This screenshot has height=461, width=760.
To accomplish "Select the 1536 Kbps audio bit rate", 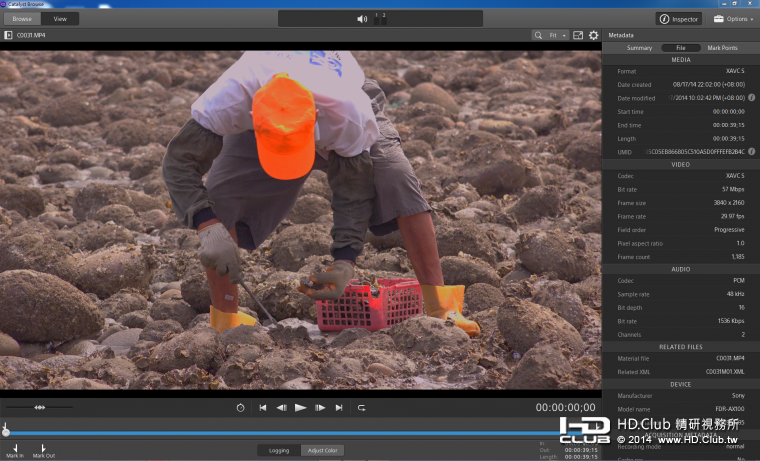I will click(x=731, y=321).
